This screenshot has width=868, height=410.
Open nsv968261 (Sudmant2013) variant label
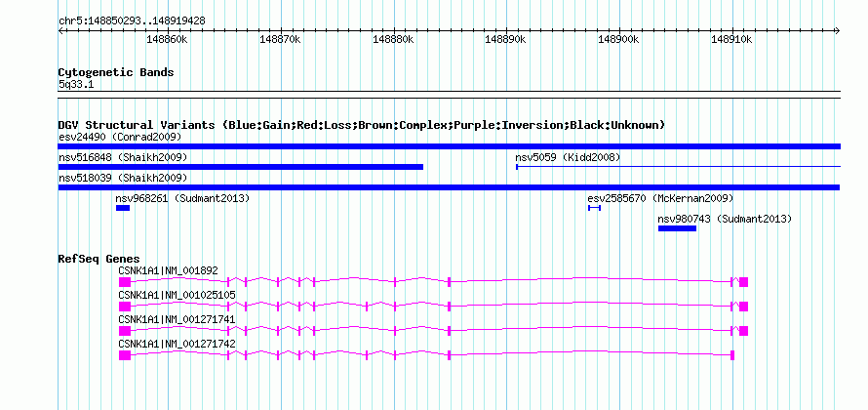pos(182,198)
